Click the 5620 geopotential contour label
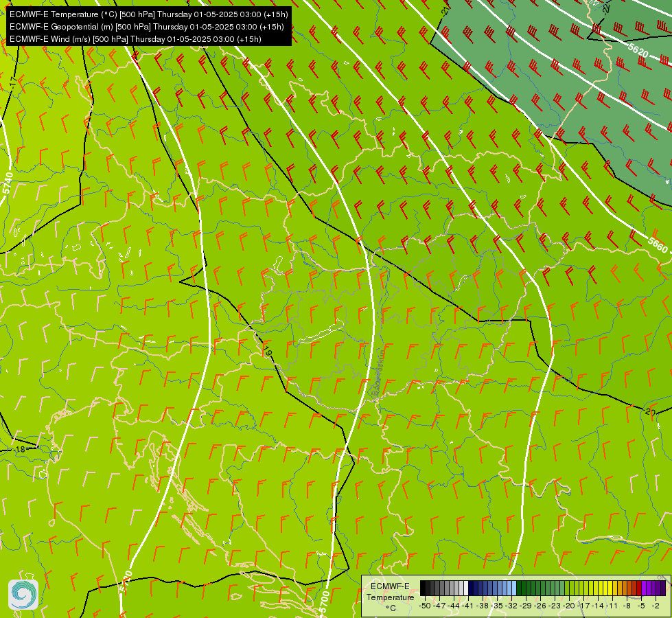The image size is (672, 618). click(x=638, y=51)
